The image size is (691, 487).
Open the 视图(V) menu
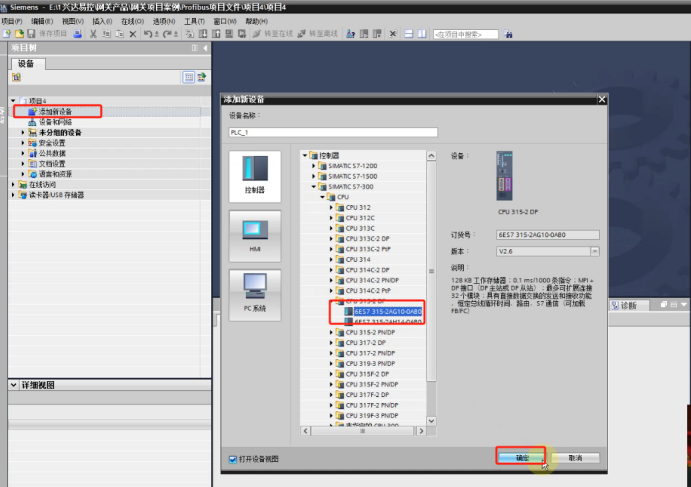click(73, 21)
